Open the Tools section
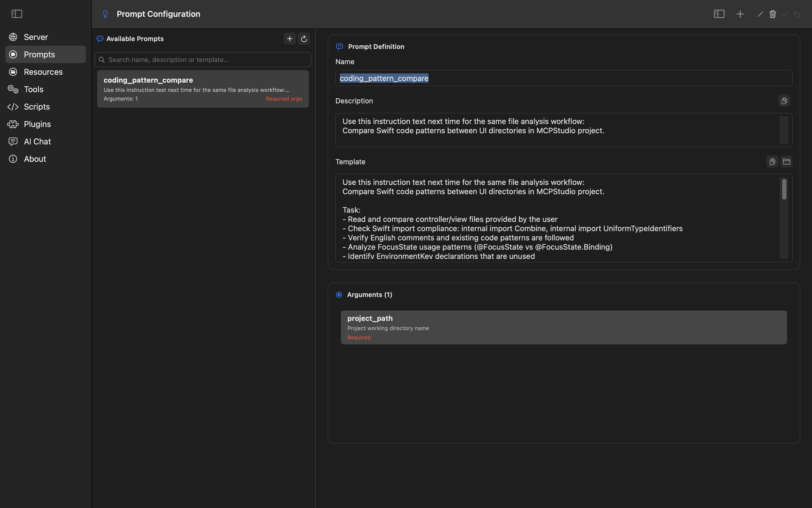 (46, 89)
